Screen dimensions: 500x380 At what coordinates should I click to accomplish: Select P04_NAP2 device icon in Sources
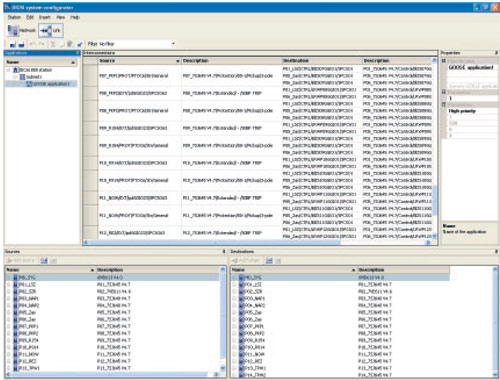(15, 305)
